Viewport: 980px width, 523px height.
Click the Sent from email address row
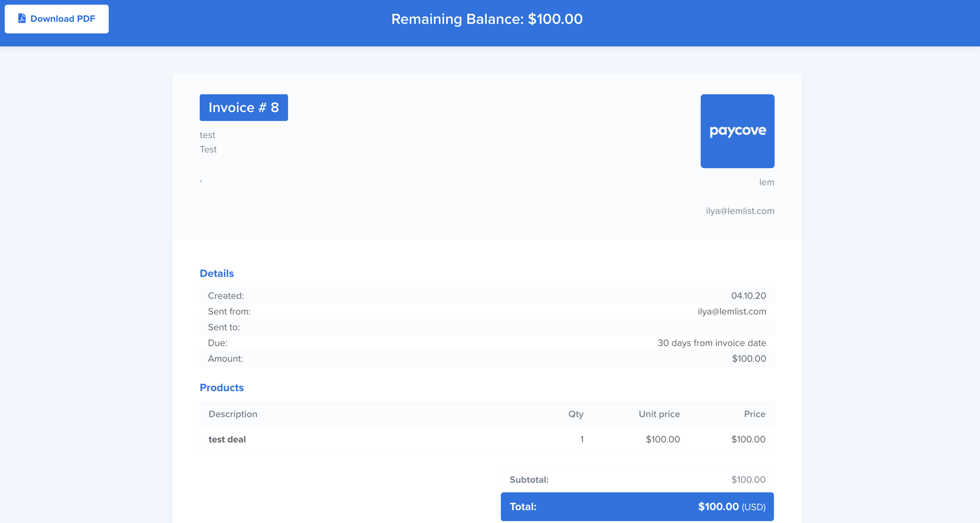point(732,311)
